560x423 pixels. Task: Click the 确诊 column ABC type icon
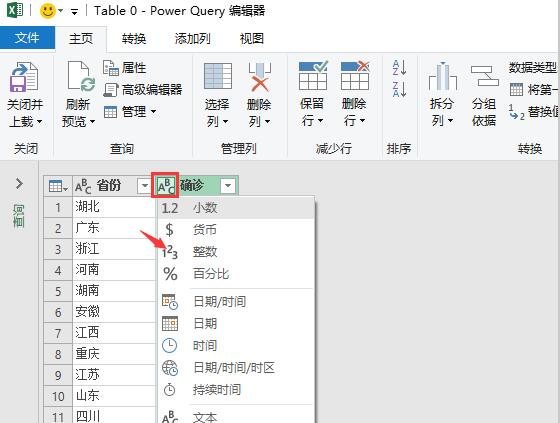click(x=165, y=185)
